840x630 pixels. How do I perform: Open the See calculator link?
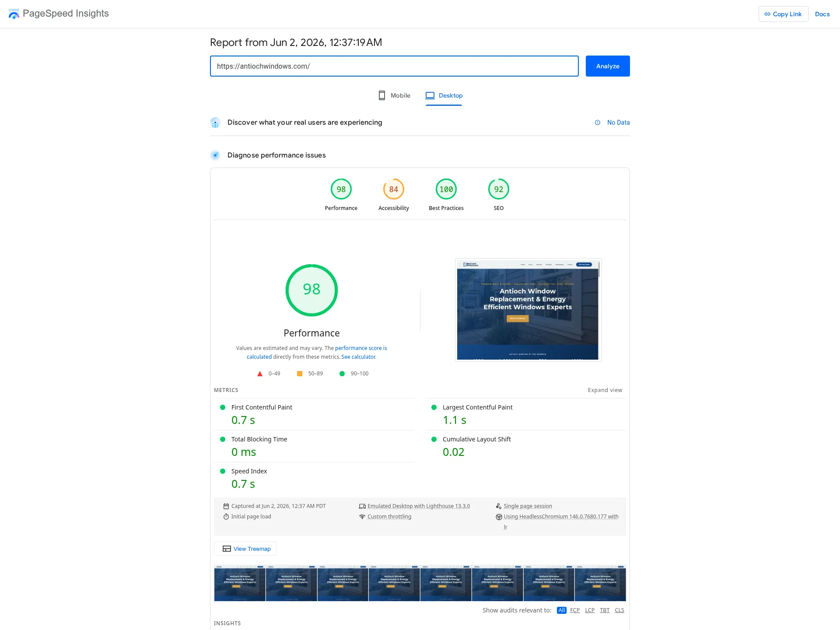(359, 357)
